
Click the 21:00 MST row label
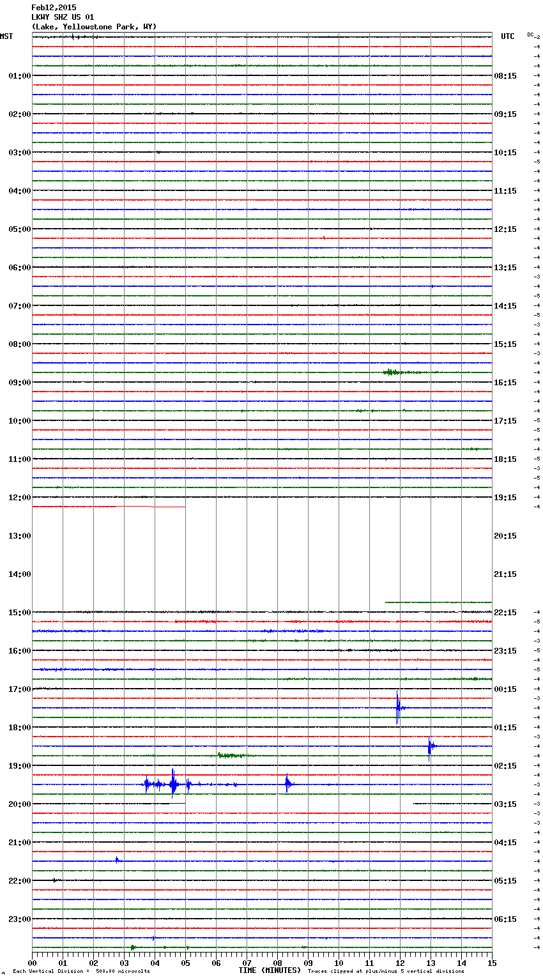pyautogui.click(x=20, y=843)
